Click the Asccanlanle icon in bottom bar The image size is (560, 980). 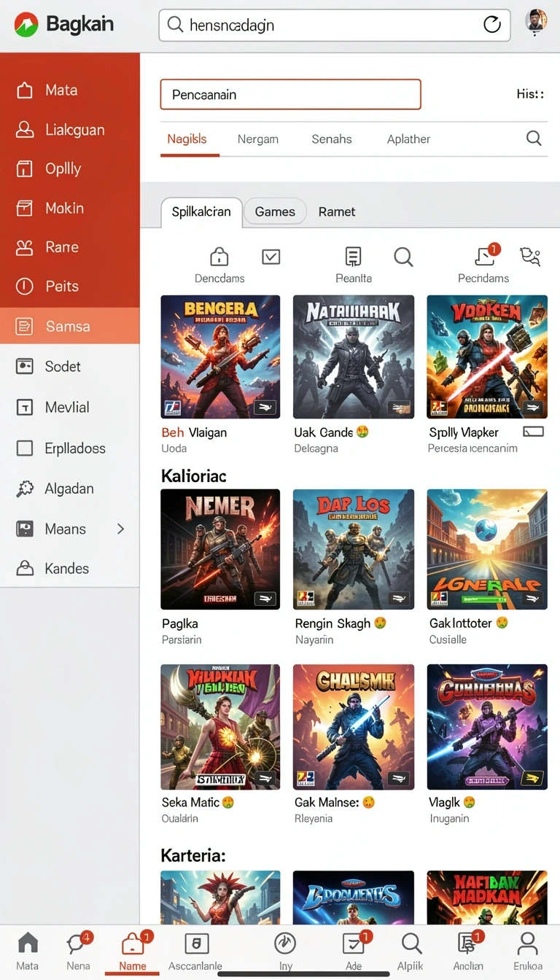(x=195, y=944)
